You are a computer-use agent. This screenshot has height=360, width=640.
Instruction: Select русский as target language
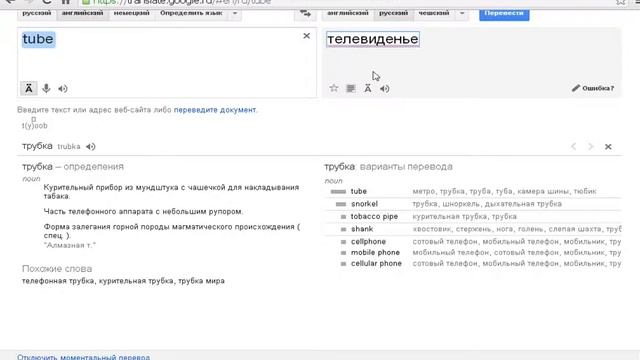point(393,13)
